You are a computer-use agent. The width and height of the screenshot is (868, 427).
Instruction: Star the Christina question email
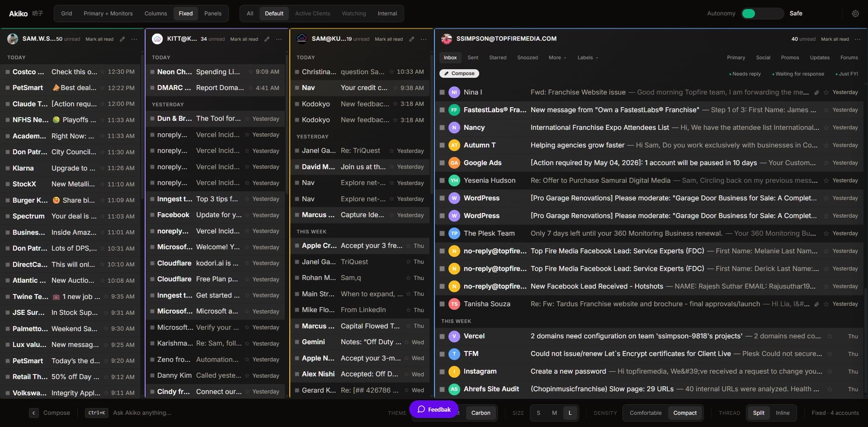click(392, 72)
